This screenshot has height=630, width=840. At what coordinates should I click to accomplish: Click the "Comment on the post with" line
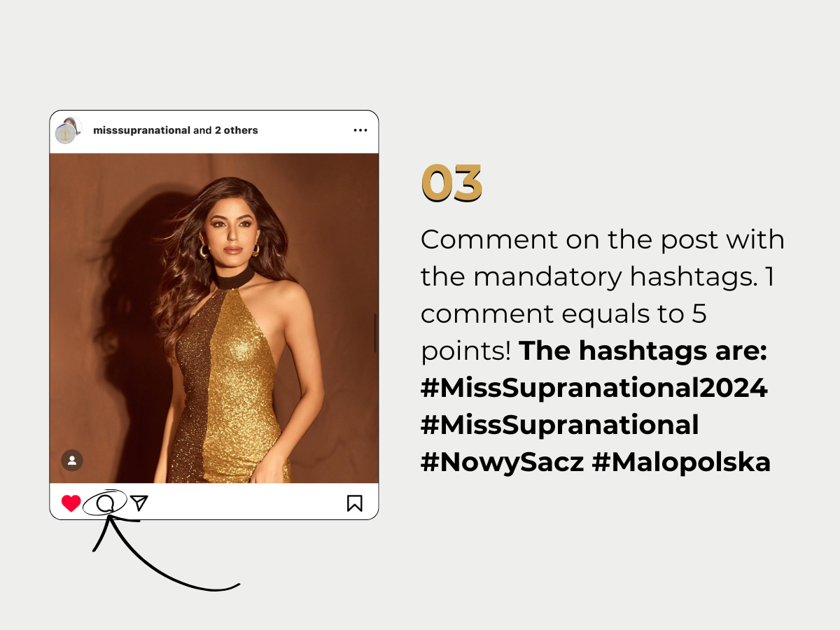coord(603,240)
